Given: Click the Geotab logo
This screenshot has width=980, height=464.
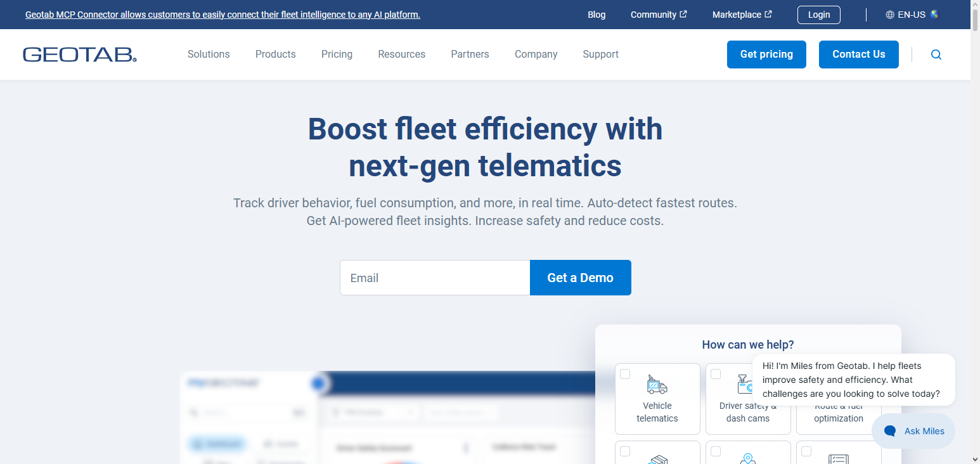Looking at the screenshot, I should [x=80, y=55].
